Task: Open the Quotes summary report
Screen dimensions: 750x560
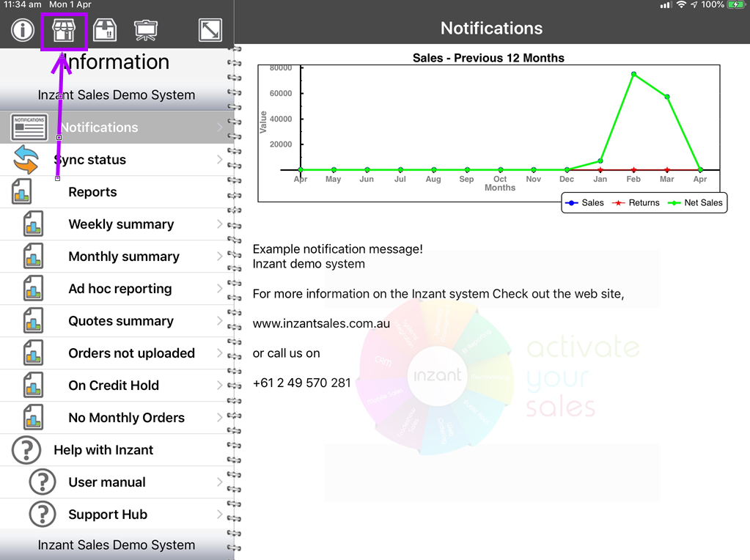Action: 117,321
